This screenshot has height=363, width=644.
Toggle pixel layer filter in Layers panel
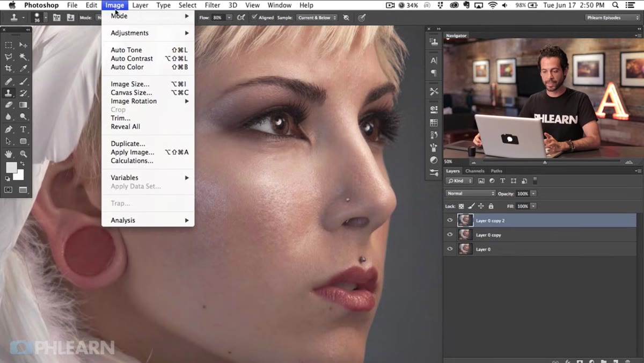click(x=481, y=181)
